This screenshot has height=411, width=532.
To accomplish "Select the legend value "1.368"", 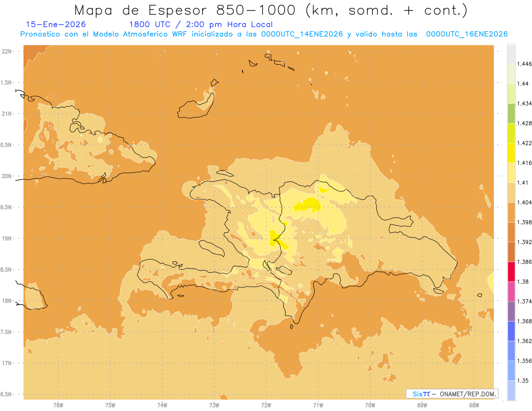I will [524, 321].
